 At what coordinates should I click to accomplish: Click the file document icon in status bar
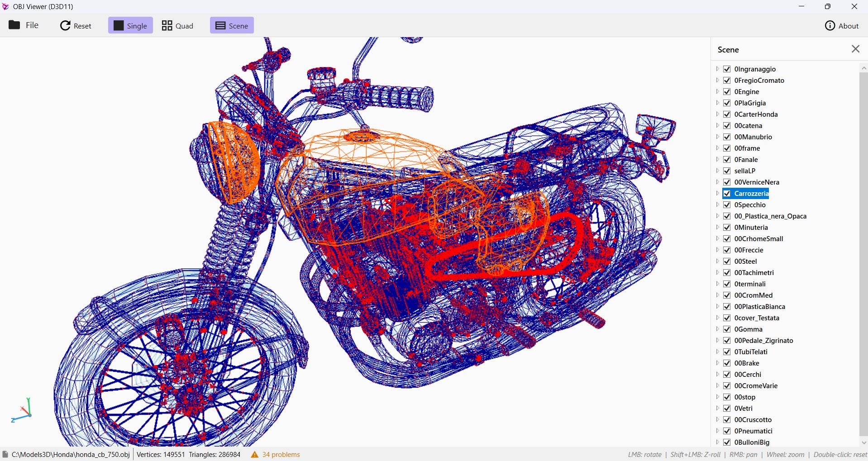(x=5, y=454)
